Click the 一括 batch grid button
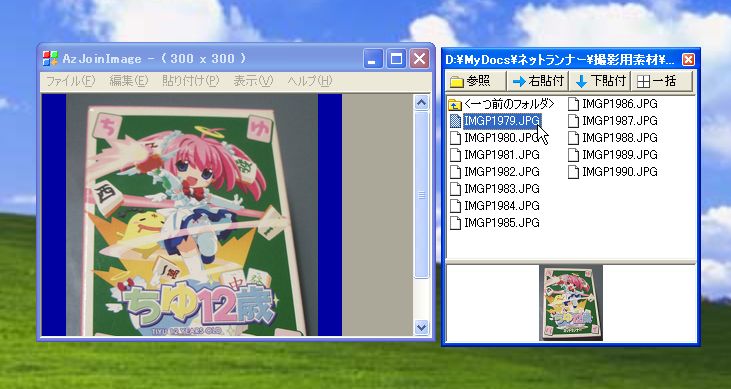Viewport: 731px width, 389px height. pos(662,81)
